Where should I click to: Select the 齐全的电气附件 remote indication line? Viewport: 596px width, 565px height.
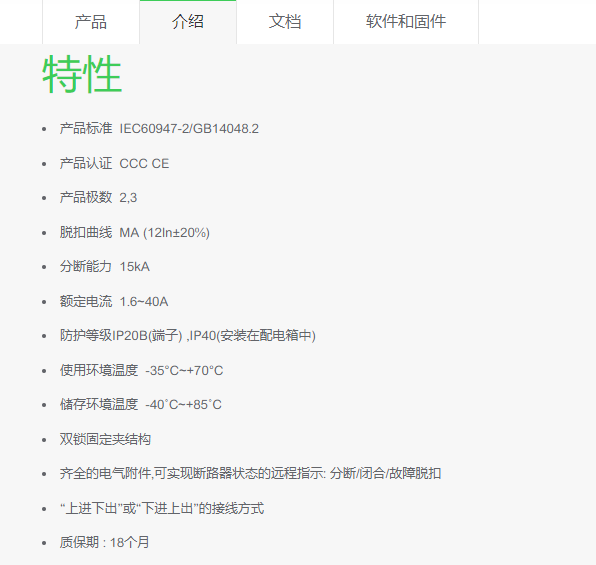250,474
